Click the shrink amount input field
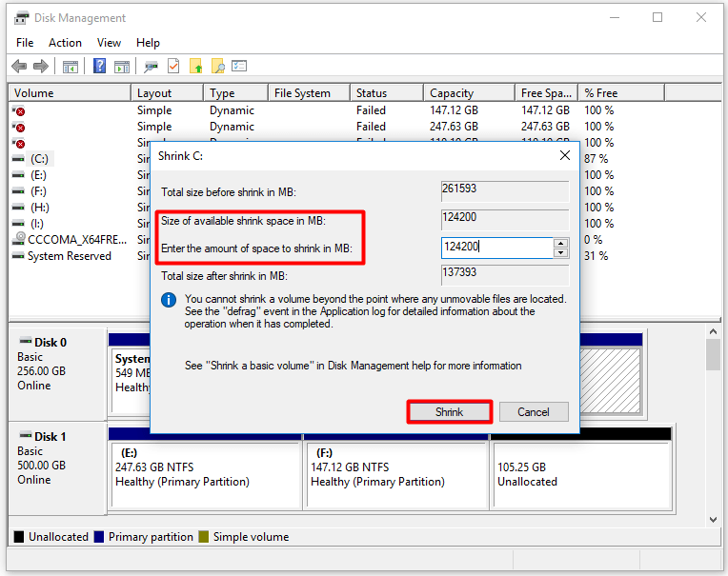The width and height of the screenshot is (728, 576). pyautogui.click(x=496, y=248)
